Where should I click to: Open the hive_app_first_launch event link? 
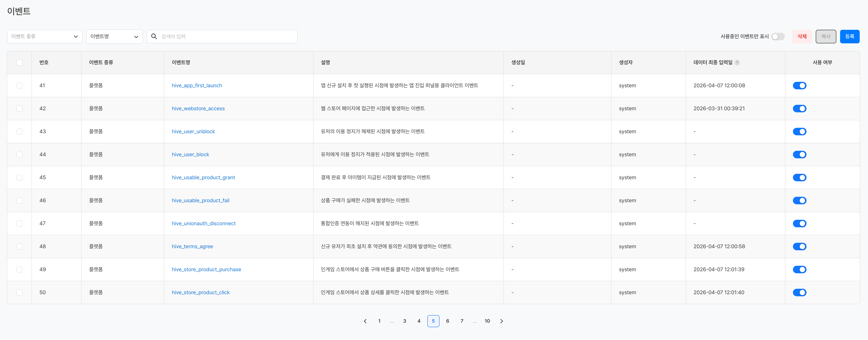pyautogui.click(x=197, y=86)
